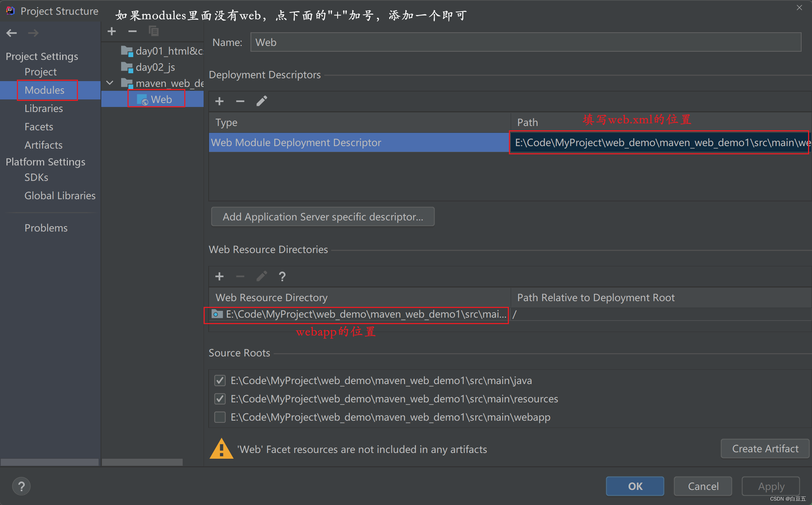Image resolution: width=812 pixels, height=505 pixels.
Task: Click the src\main\java source root path text
Action: coord(381,380)
